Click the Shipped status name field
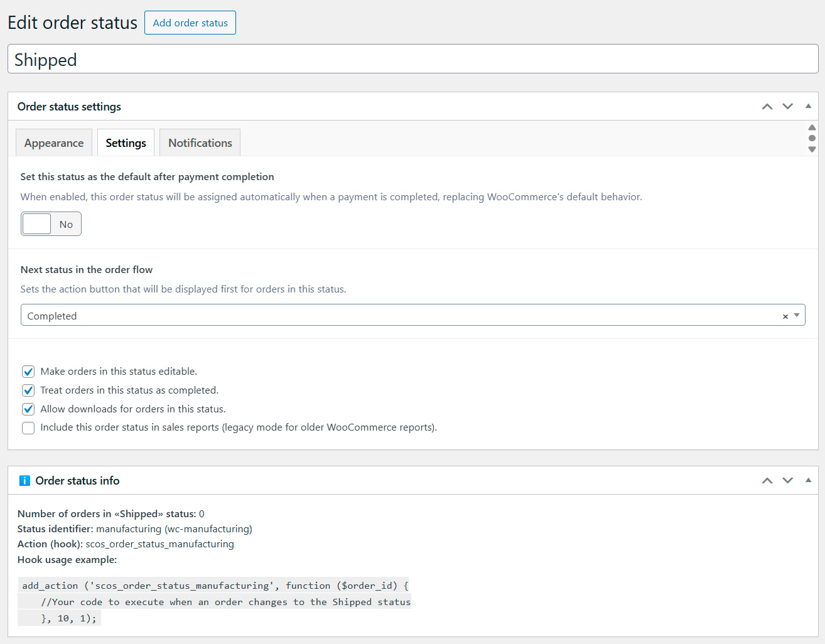Image resolution: width=825 pixels, height=644 pixels. [412, 59]
